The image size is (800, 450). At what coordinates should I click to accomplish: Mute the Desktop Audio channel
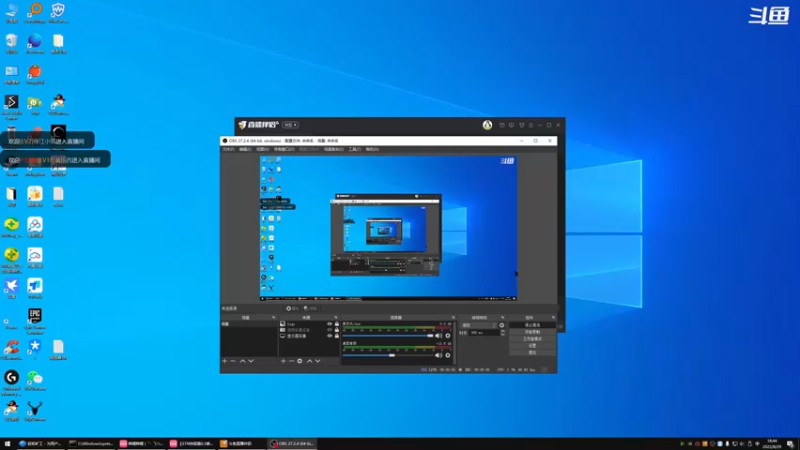[x=438, y=355]
